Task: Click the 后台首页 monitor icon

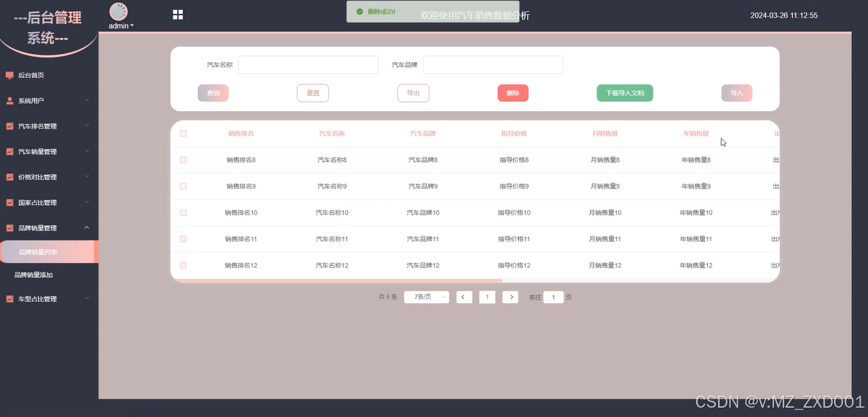Action: [x=9, y=75]
